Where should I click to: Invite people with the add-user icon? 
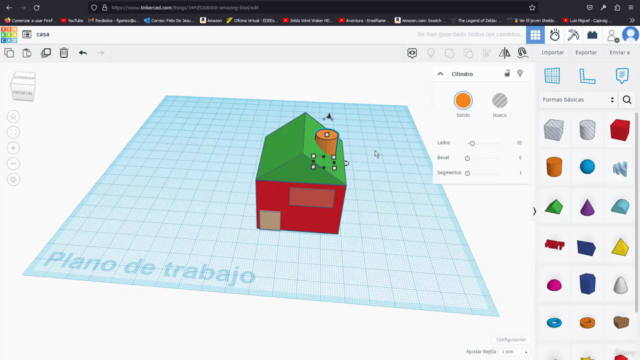click(612, 36)
